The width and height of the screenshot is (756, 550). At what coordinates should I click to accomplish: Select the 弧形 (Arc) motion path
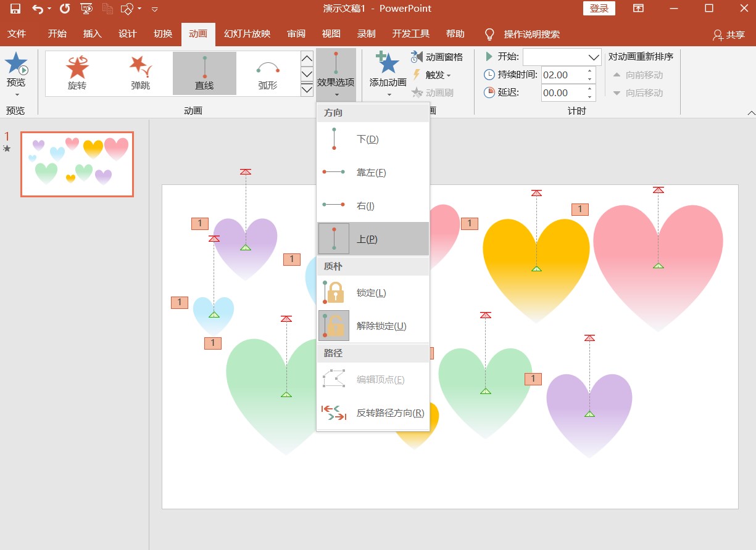[x=268, y=73]
